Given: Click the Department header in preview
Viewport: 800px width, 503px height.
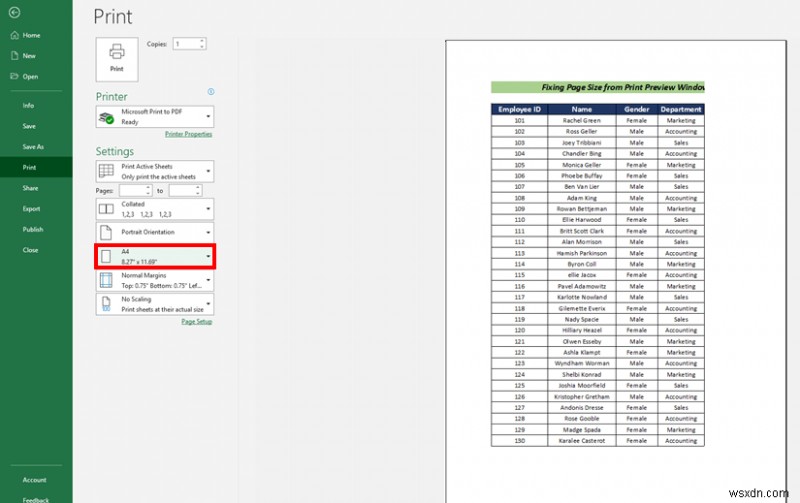Looking at the screenshot, I should 681,109.
